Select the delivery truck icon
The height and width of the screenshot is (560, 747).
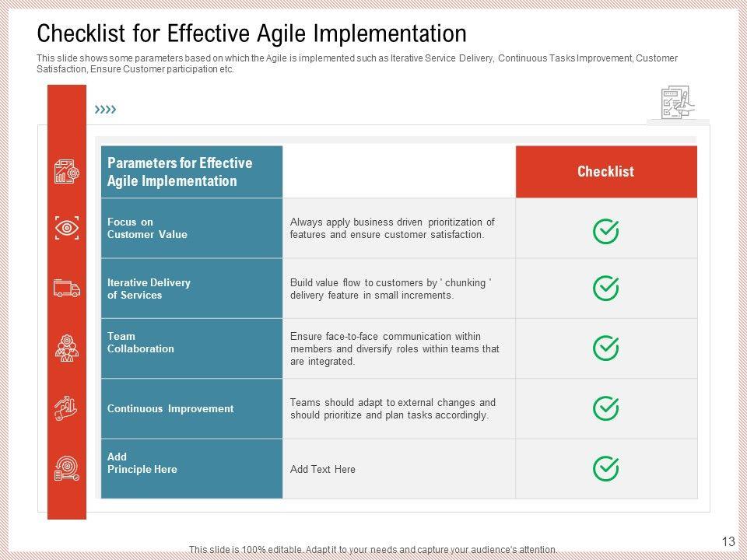[x=67, y=289]
